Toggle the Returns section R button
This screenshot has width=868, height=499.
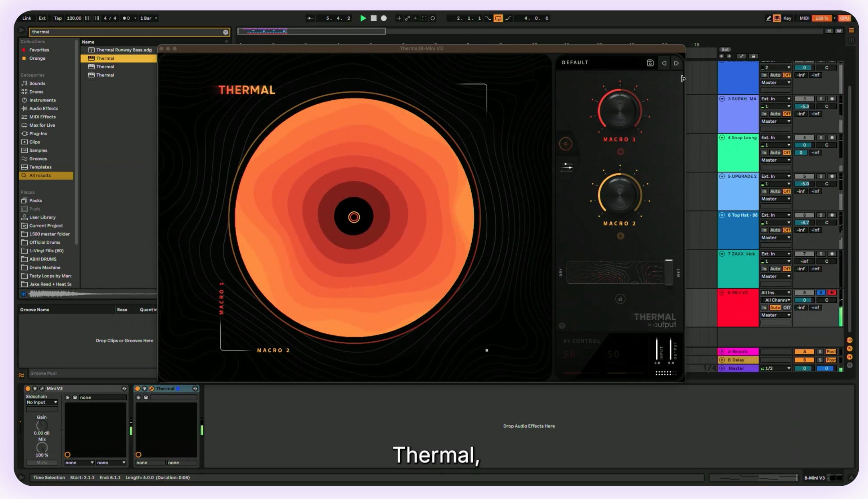click(850, 349)
